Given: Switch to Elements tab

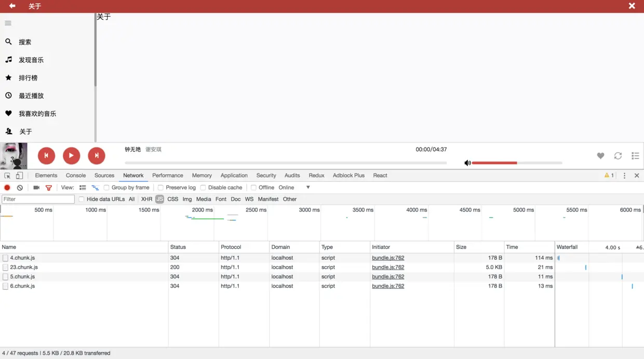Looking at the screenshot, I should click(46, 176).
